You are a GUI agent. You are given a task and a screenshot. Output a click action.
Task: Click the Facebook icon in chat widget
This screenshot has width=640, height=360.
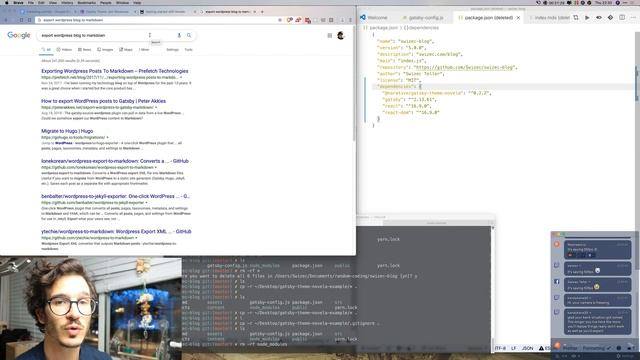point(557,282)
